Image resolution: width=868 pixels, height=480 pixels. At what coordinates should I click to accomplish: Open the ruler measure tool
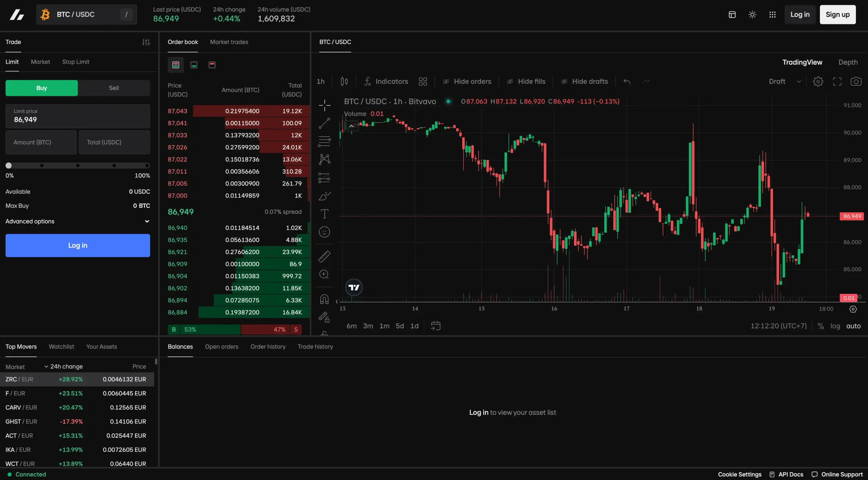click(x=324, y=256)
